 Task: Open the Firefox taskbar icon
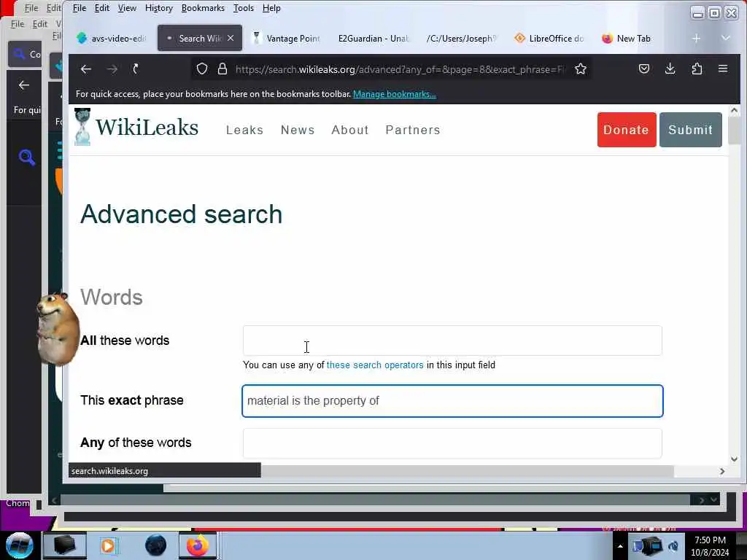click(198, 545)
